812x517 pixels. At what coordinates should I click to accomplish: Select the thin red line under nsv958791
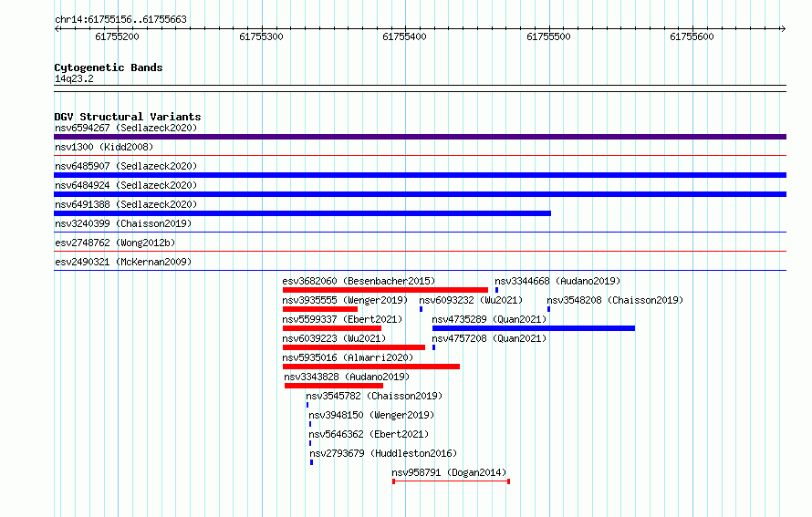[x=451, y=481]
